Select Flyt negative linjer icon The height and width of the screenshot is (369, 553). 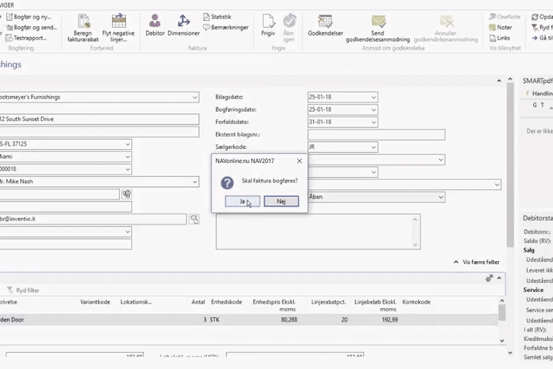118,21
